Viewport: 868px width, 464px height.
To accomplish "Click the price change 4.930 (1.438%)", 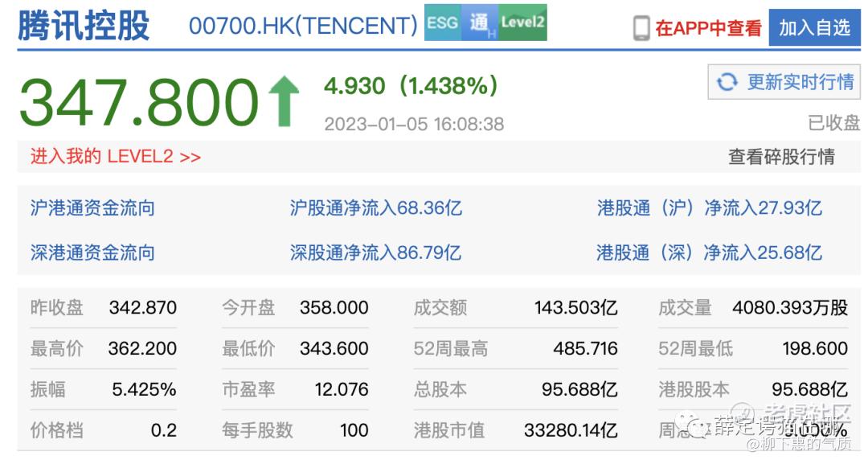I will point(411,86).
